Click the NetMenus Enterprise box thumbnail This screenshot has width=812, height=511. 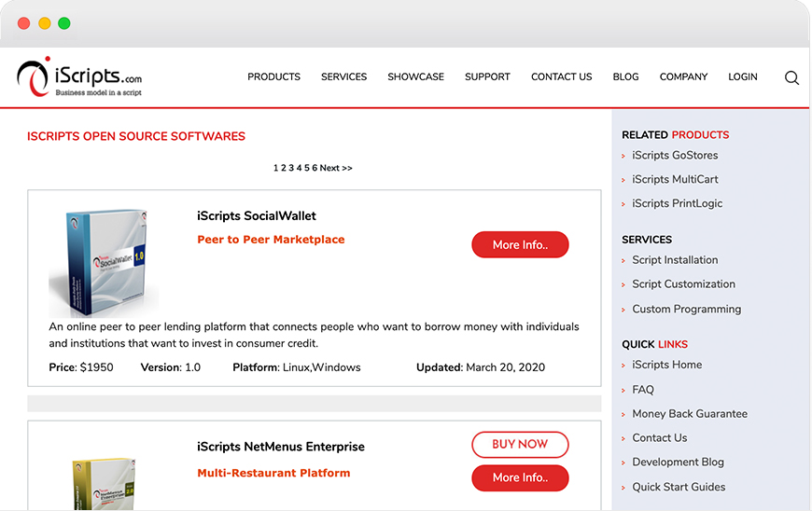pos(104,483)
